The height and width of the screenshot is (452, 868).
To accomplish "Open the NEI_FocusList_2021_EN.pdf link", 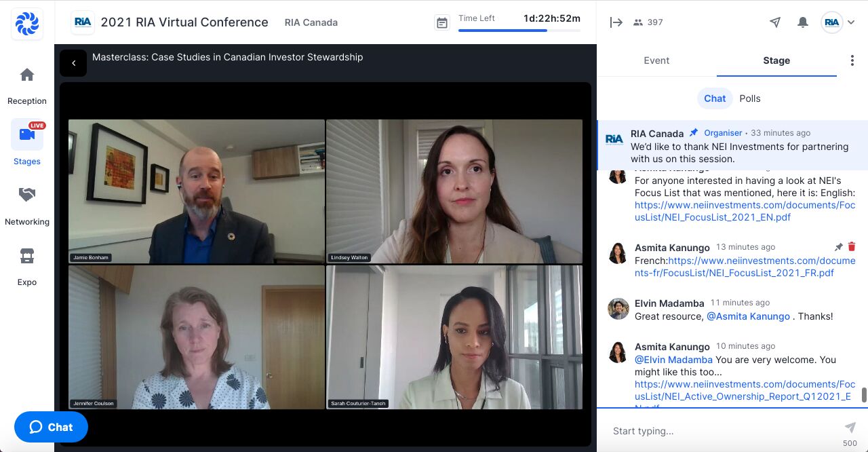I will pos(745,211).
